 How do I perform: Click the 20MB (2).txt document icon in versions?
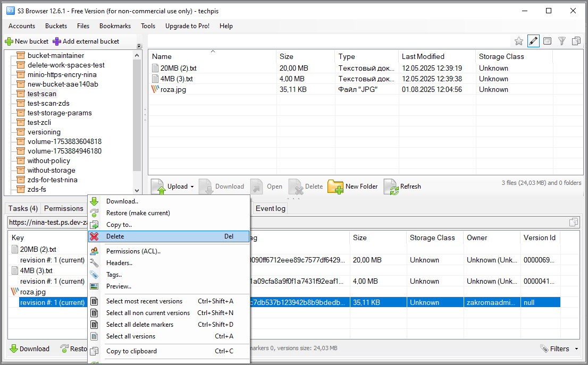(x=15, y=250)
